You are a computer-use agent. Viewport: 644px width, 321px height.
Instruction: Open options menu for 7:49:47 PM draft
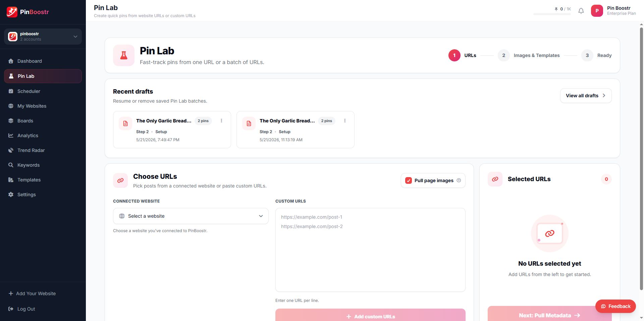coord(221,121)
